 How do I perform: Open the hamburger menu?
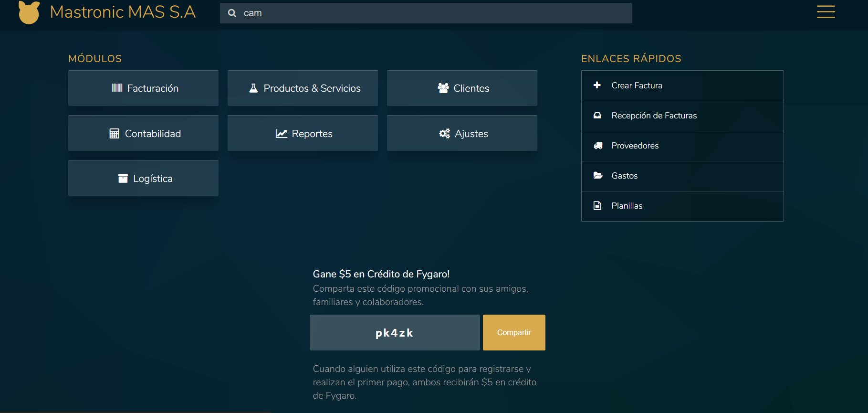[x=826, y=12]
